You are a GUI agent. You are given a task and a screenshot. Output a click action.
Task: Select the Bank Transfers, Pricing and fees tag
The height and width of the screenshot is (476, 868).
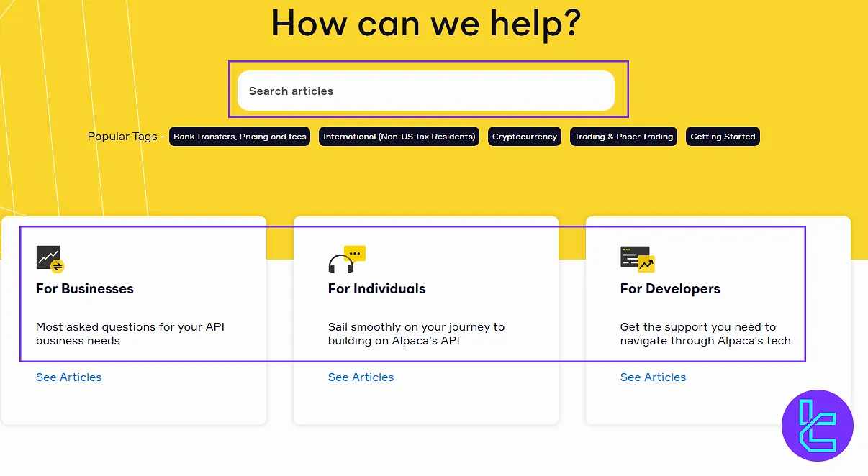240,137
